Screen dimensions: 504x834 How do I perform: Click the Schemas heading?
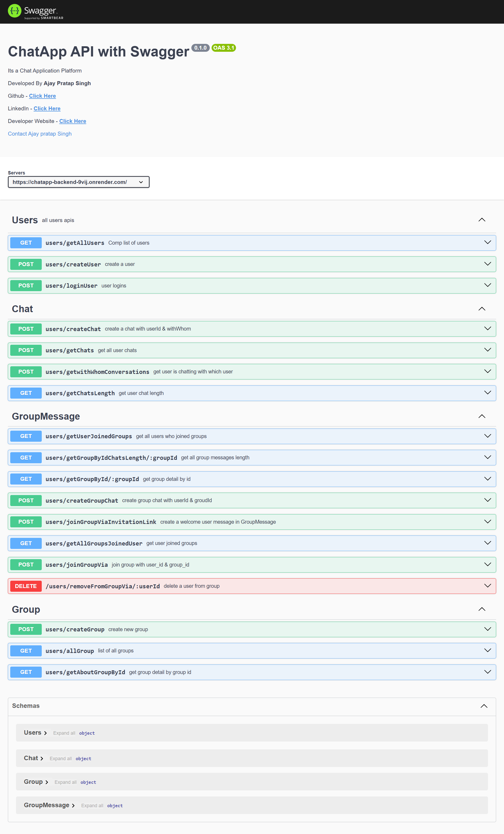point(26,706)
